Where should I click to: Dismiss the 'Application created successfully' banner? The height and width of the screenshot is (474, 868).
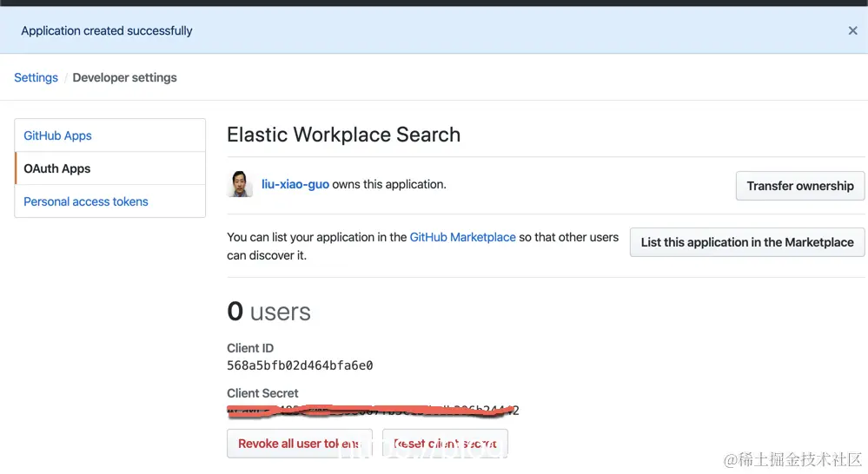click(852, 31)
